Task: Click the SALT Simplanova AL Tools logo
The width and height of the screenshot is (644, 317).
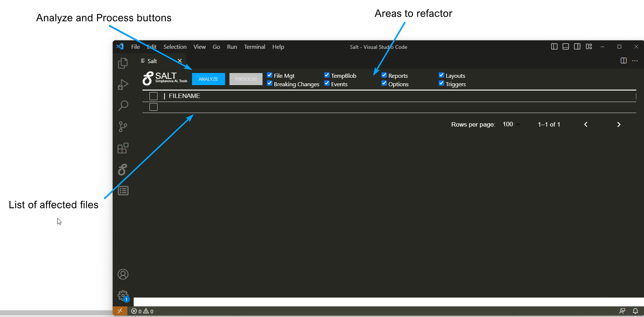Action: pyautogui.click(x=165, y=78)
